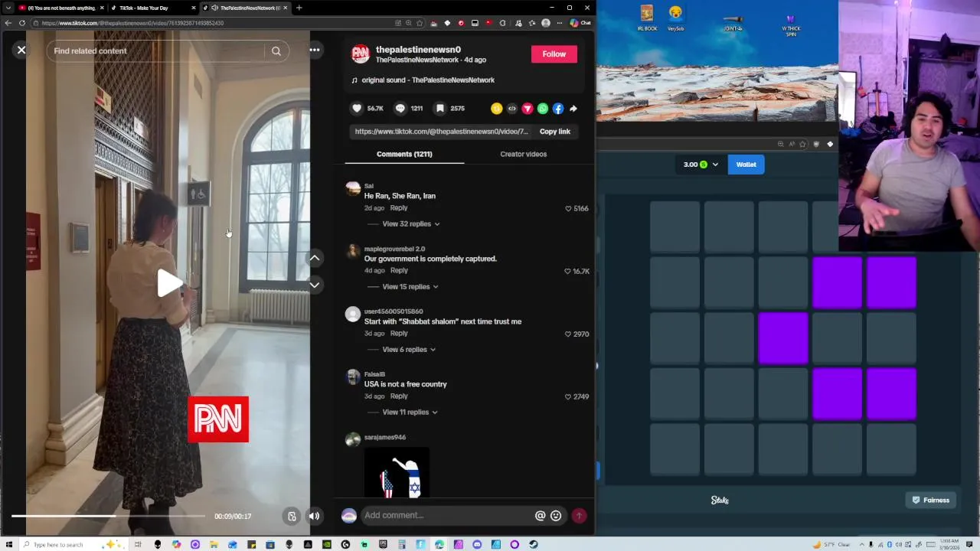Image resolution: width=980 pixels, height=551 pixels.
Task: Like the video using the heart icon
Action: pyautogui.click(x=357, y=109)
